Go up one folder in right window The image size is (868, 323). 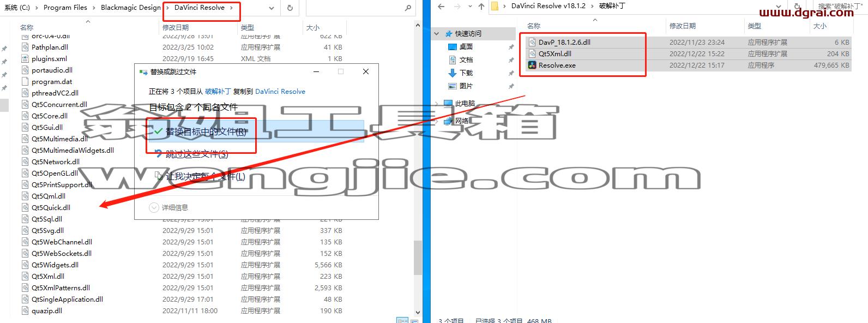pos(481,7)
